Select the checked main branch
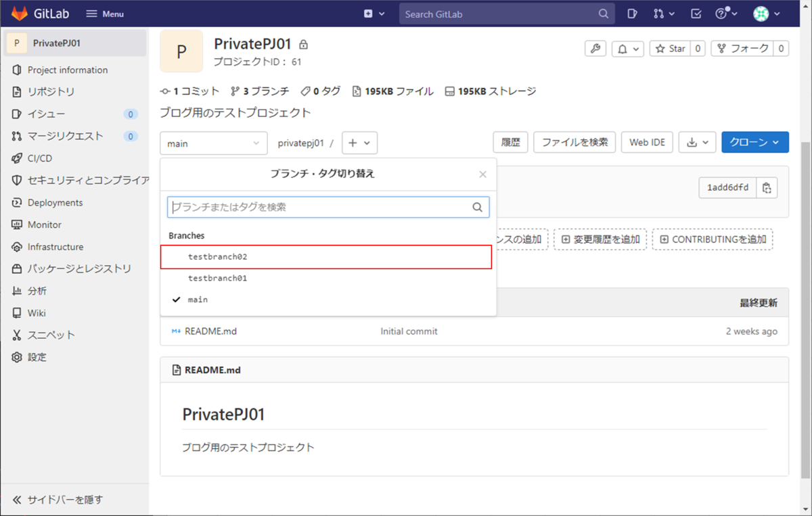This screenshot has height=516, width=812. (x=328, y=299)
